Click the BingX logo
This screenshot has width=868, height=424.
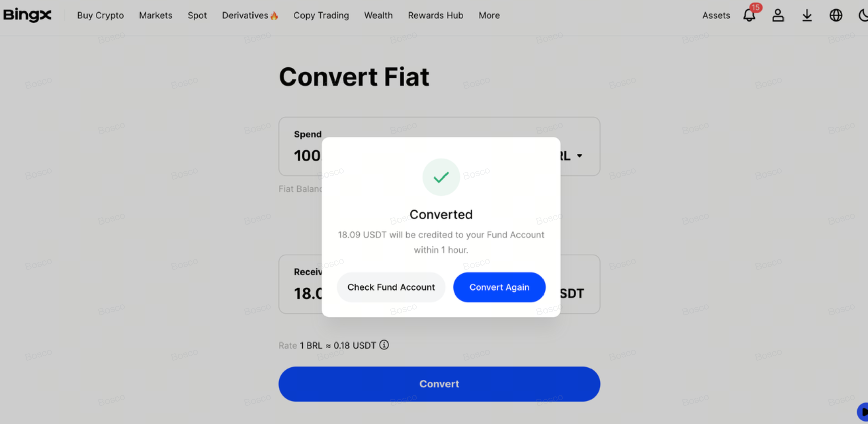point(27,15)
